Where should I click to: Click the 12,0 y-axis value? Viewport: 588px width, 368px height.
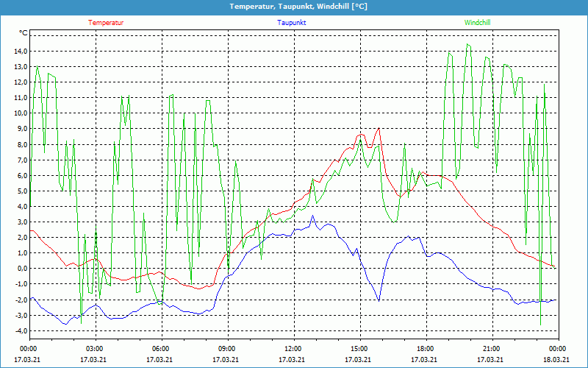(21, 82)
